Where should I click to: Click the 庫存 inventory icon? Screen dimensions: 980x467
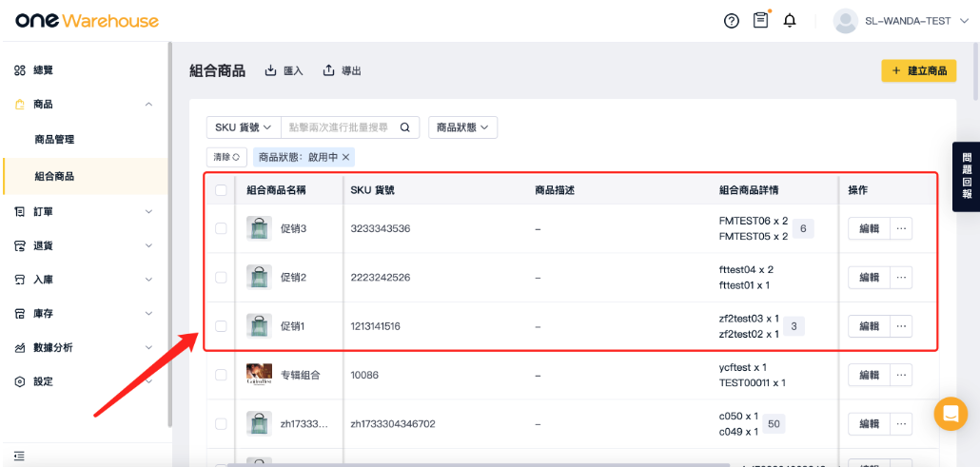tap(19, 313)
